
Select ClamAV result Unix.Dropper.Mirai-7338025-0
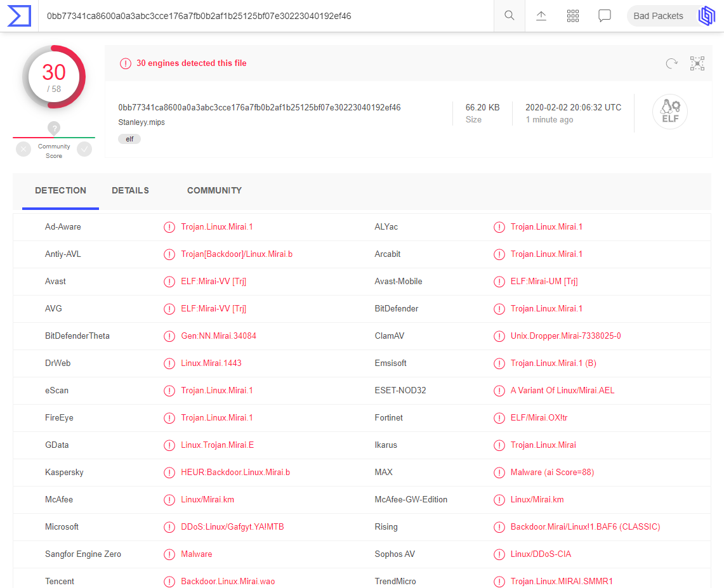(x=565, y=336)
